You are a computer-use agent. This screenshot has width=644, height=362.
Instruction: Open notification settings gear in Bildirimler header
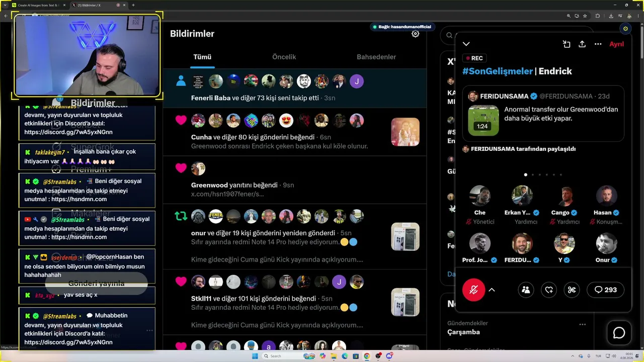point(415,34)
